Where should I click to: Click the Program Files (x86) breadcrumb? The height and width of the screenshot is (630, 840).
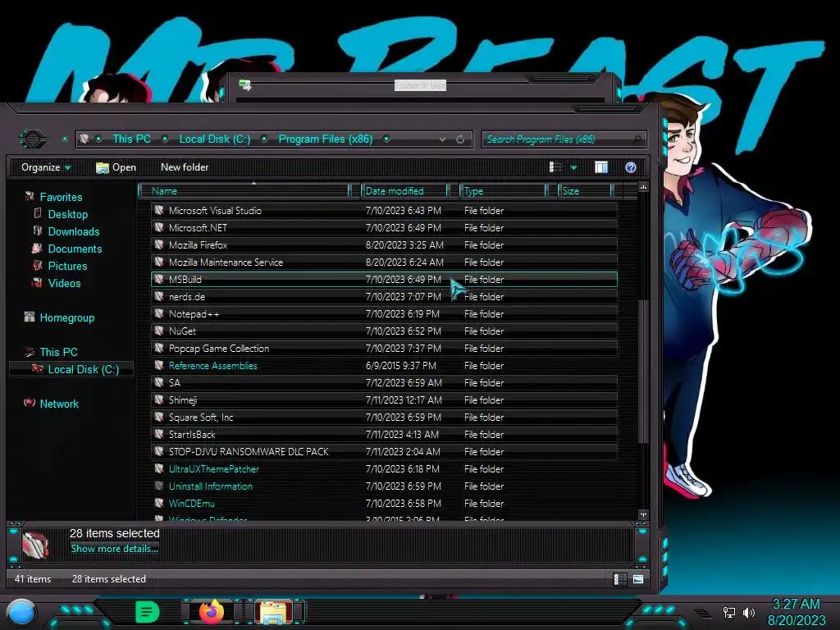coord(325,139)
